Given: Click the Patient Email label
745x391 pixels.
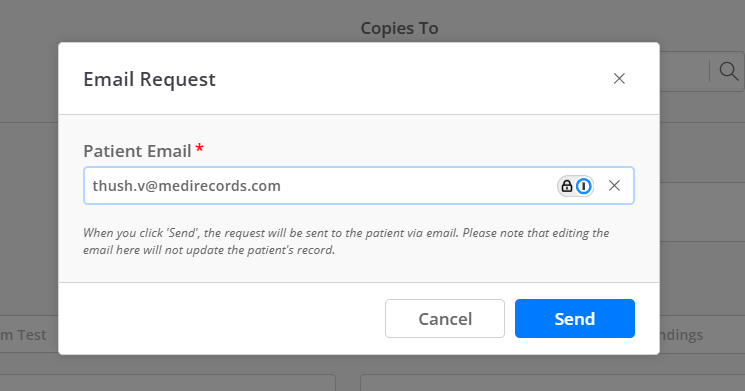Looking at the screenshot, I should [x=137, y=151].
